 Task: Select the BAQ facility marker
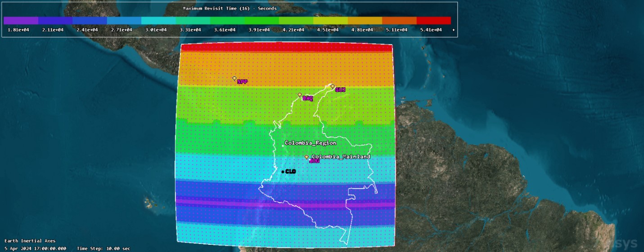click(x=300, y=95)
